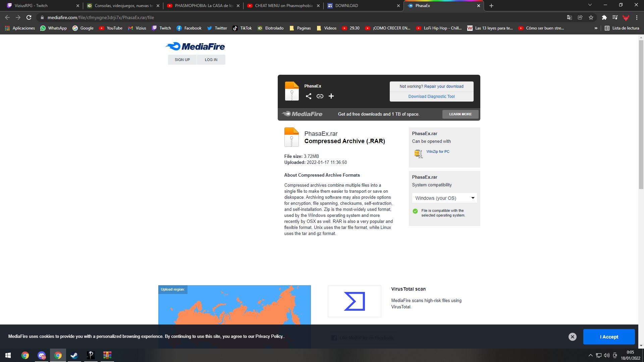The height and width of the screenshot is (362, 644).
Task: Expand the bookmarks overflow chevron
Action: (596, 28)
